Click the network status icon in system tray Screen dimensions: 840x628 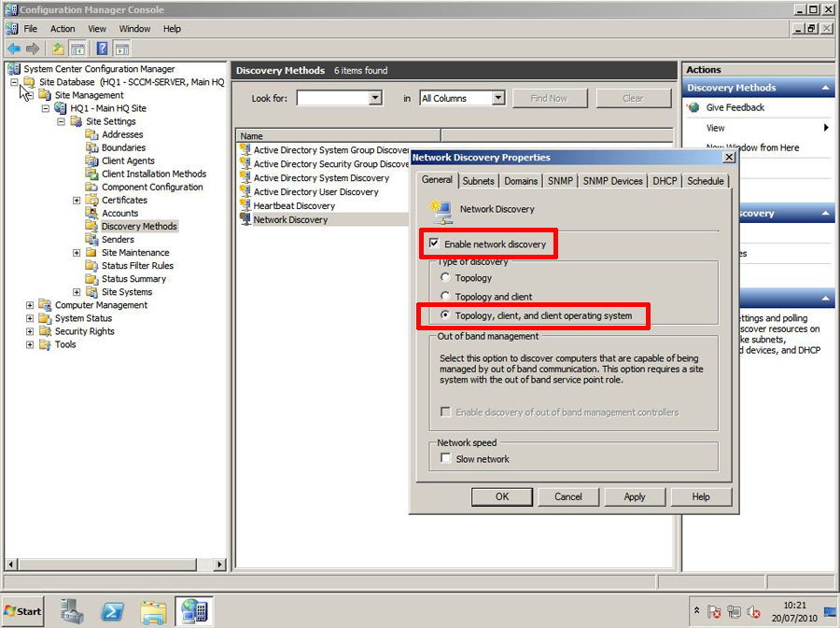pyautogui.click(x=734, y=611)
